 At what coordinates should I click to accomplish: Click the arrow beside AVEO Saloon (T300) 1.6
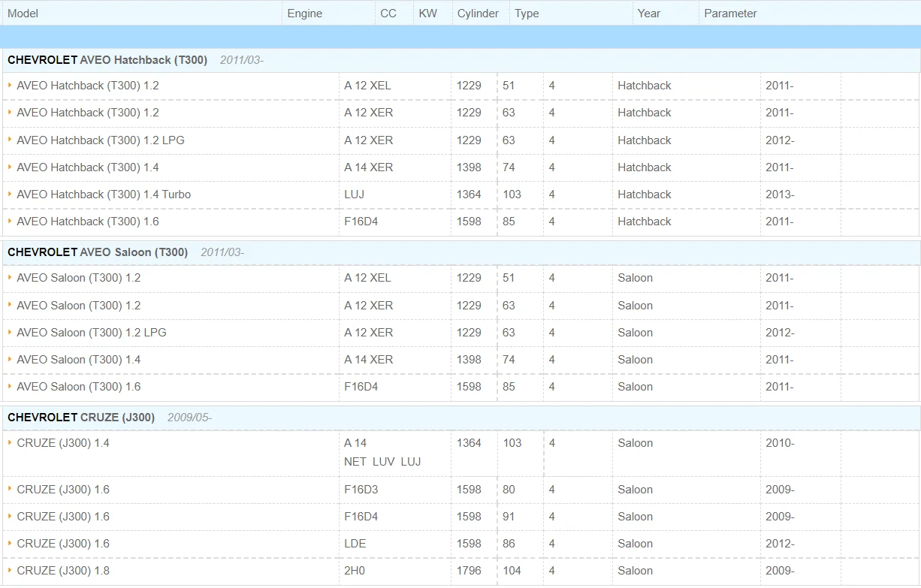10,386
